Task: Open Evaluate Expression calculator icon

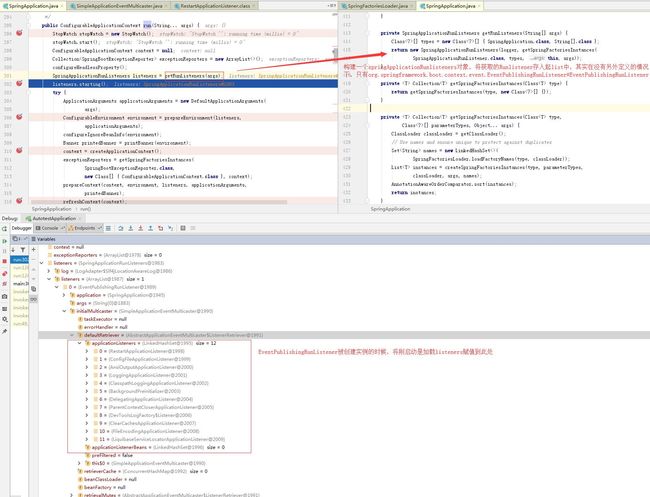Action: (183, 228)
